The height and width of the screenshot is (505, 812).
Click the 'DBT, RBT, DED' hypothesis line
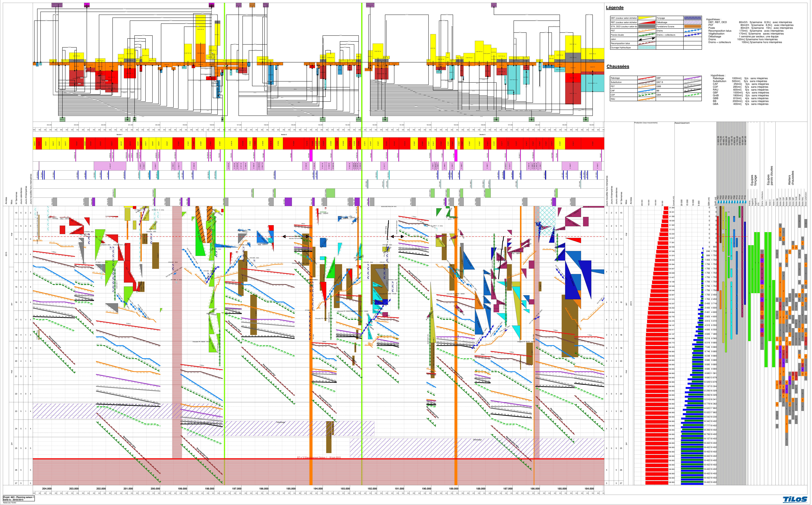pos(750,22)
